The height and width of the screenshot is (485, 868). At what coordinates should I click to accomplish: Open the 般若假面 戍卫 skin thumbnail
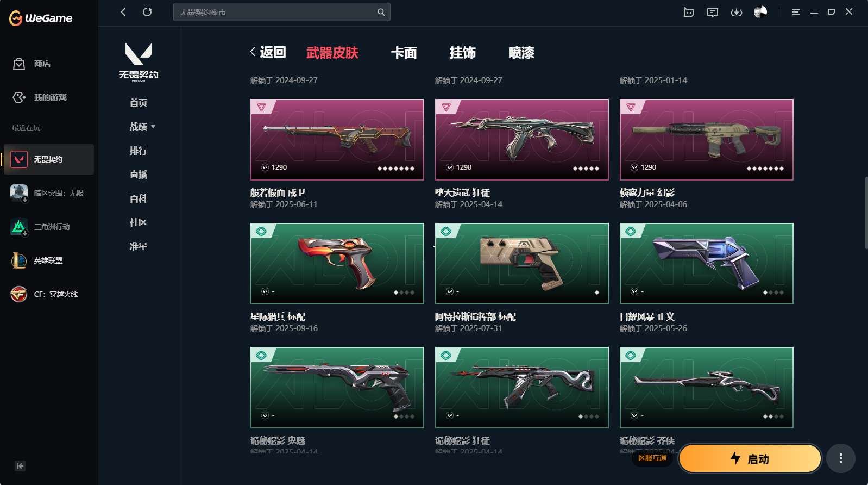337,139
